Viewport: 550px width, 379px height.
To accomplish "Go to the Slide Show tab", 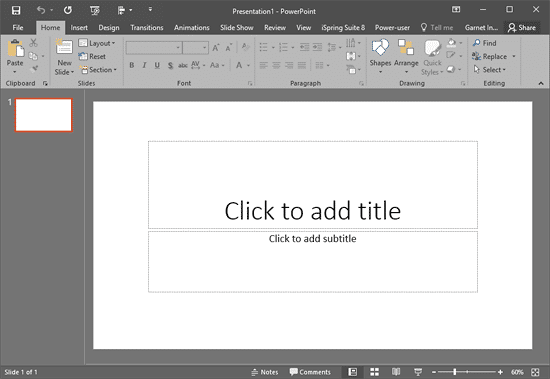I will coord(237,28).
